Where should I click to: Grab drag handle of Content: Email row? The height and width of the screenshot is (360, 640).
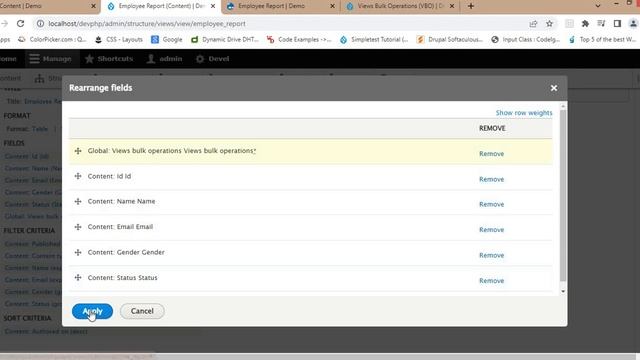pyautogui.click(x=78, y=227)
